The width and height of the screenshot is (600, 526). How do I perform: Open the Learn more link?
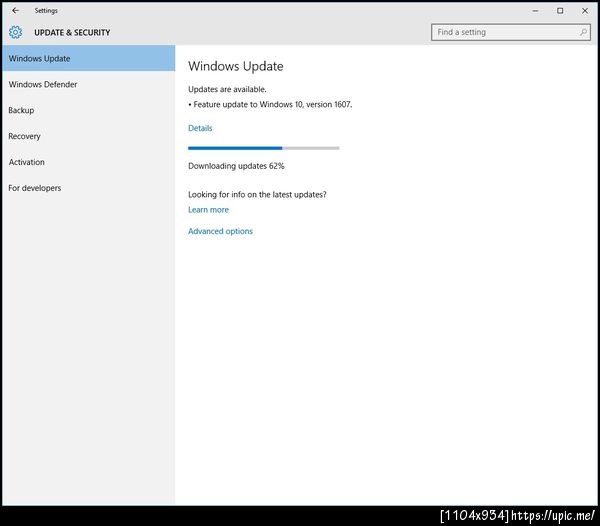coord(208,210)
